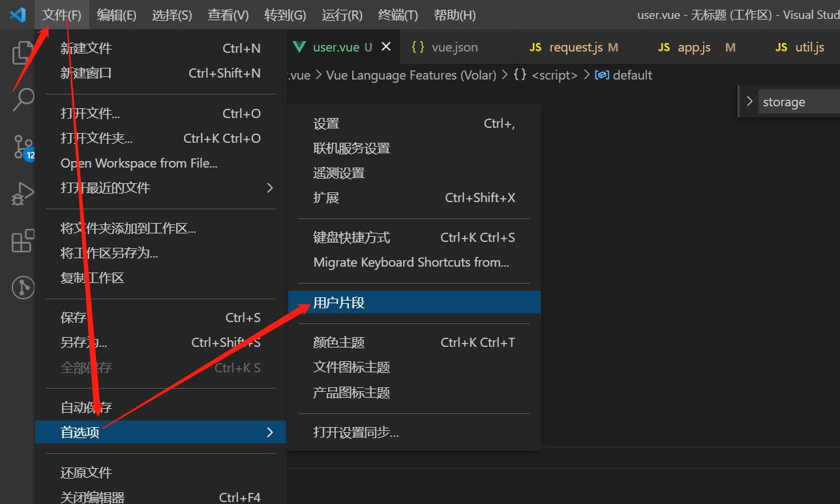Screen dimensions: 840x504
Task: Open the 编辑(E) menu
Action: click(x=117, y=15)
